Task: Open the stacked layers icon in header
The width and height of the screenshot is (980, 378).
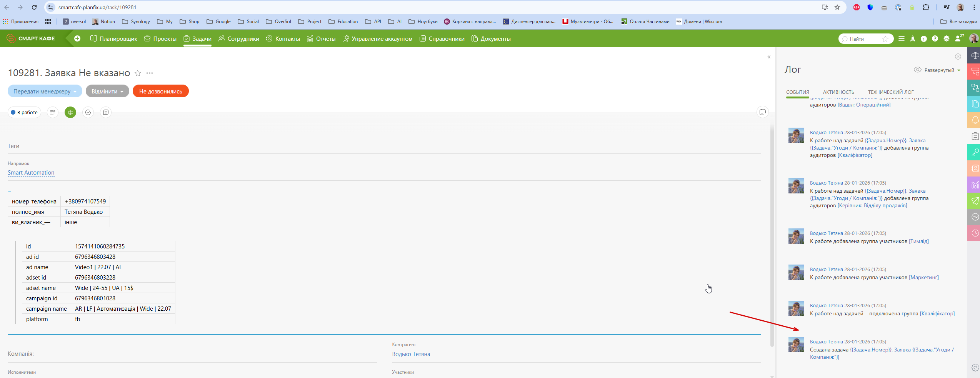Action: pyautogui.click(x=947, y=39)
